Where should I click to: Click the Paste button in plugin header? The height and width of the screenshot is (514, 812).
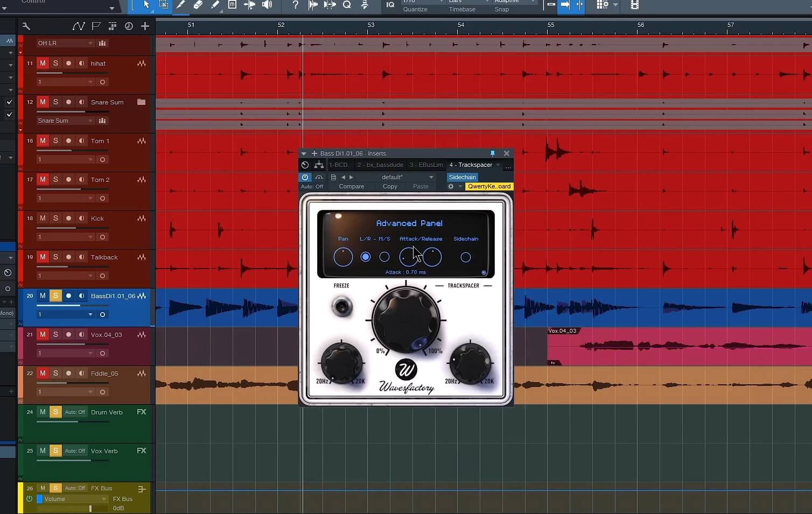pos(421,186)
